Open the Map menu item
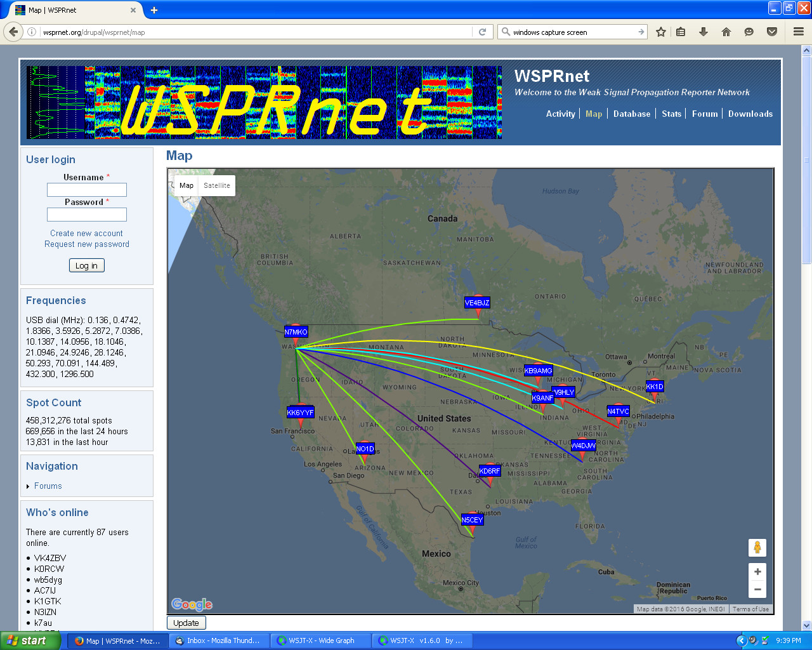Image resolution: width=812 pixels, height=650 pixels. click(594, 114)
